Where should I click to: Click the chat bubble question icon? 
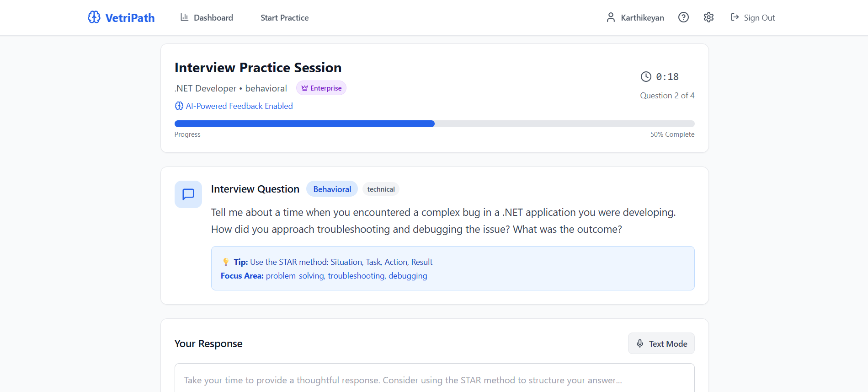coord(188,194)
